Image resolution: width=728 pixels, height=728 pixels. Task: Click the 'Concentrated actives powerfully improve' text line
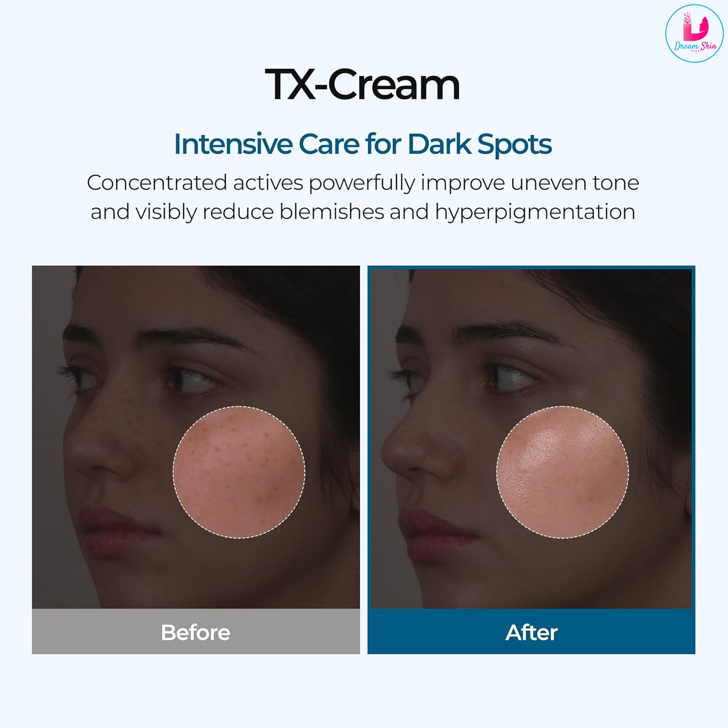click(x=296, y=183)
